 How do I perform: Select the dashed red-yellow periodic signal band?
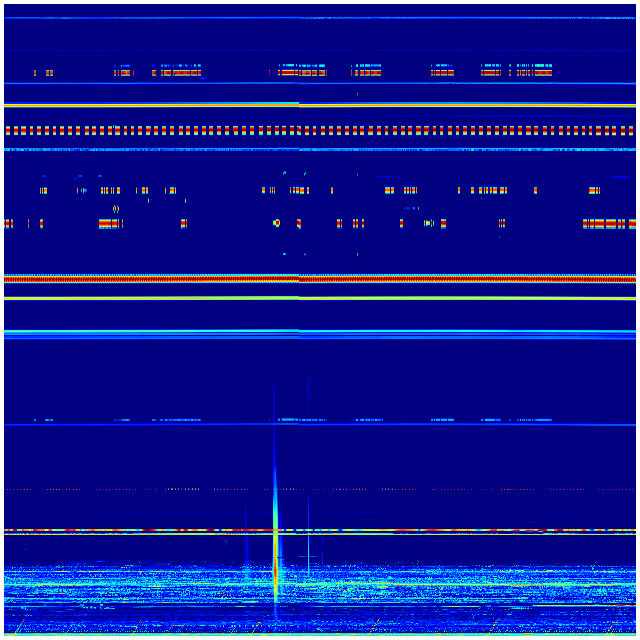coord(320,130)
